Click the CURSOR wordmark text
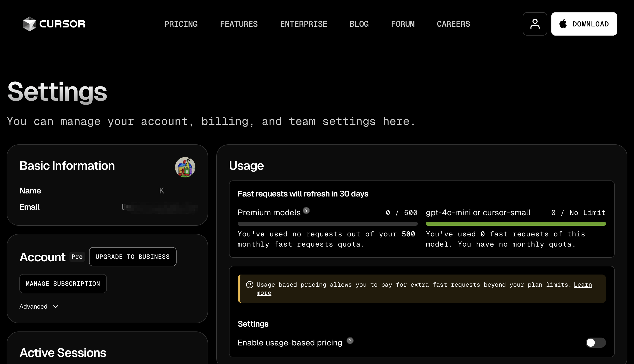634x364 pixels. pyautogui.click(x=62, y=24)
